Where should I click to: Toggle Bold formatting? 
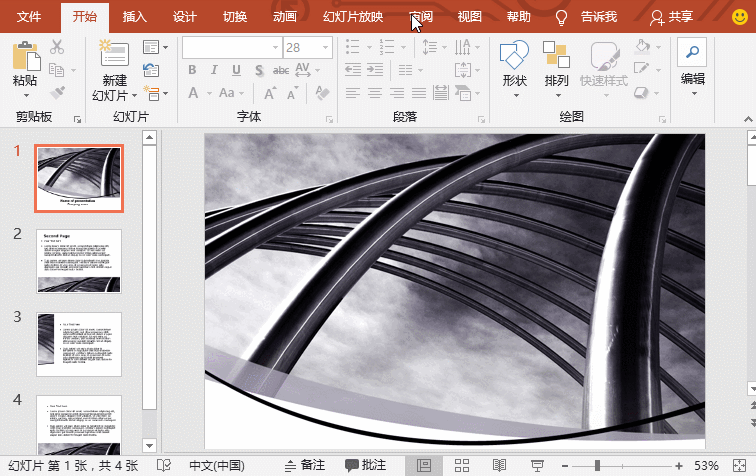[193, 70]
